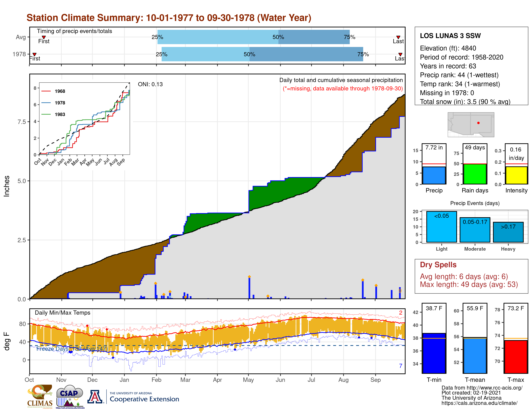Click the 1978 First precipitation red triangle marker
The width and height of the screenshot is (532, 411).
pyautogui.click(x=35, y=54)
